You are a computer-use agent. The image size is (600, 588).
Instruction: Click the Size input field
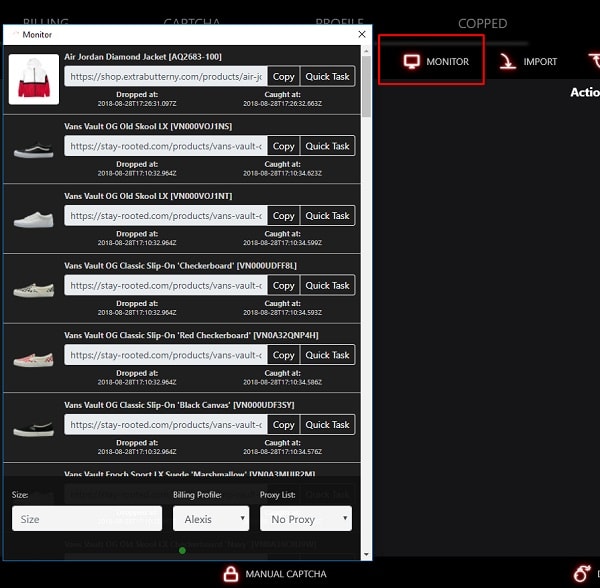pos(87,519)
